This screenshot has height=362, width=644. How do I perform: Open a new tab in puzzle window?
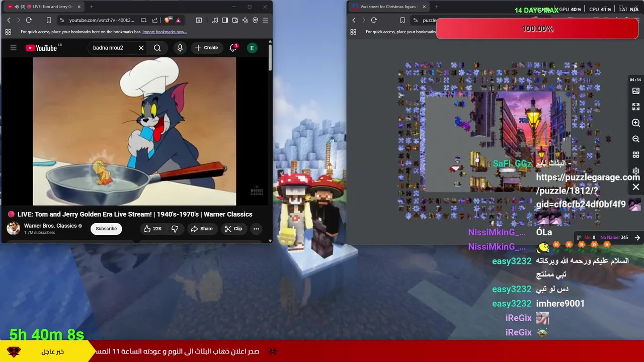pyautogui.click(x=436, y=7)
